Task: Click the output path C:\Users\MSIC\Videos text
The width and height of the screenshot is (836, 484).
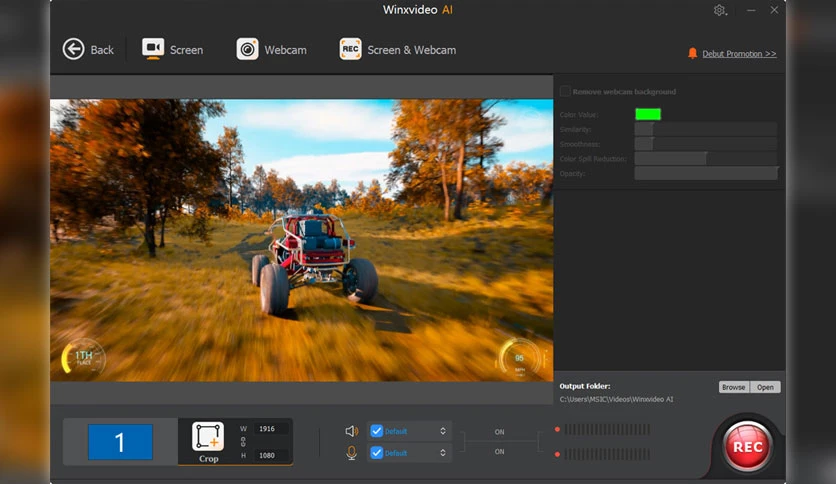Action: click(x=616, y=399)
